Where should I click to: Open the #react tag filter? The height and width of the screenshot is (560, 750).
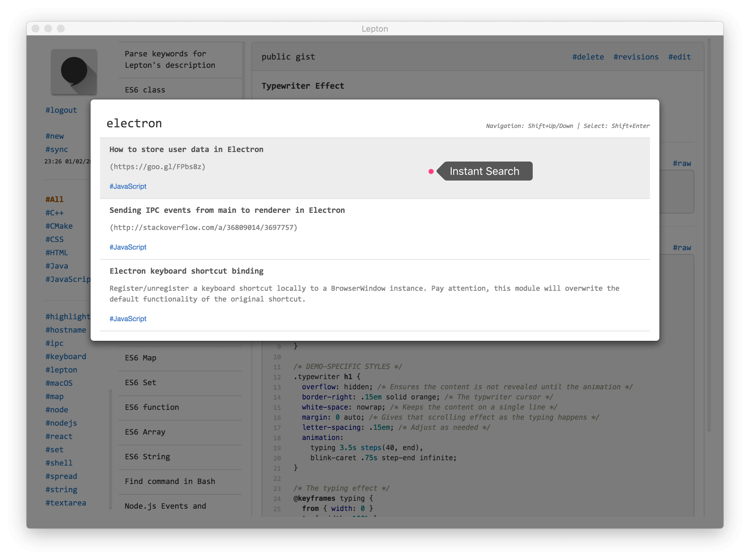(x=59, y=436)
